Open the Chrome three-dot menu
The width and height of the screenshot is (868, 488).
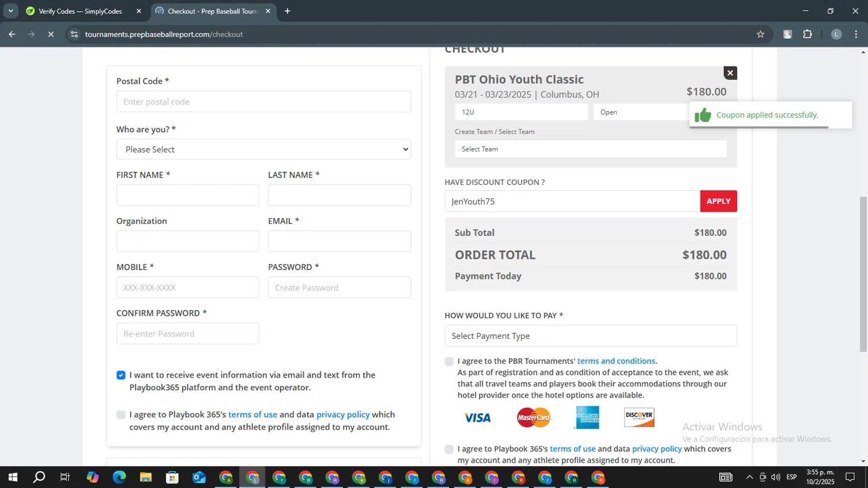856,34
